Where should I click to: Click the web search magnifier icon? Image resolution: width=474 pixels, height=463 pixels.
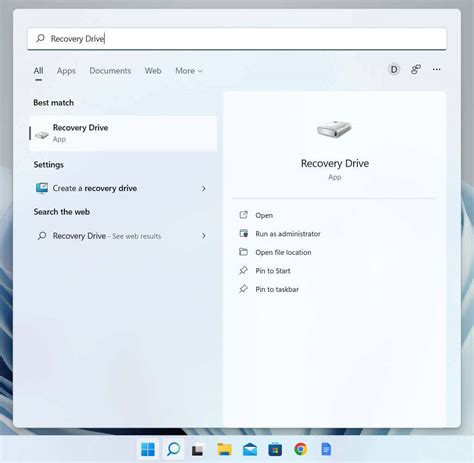click(x=42, y=236)
